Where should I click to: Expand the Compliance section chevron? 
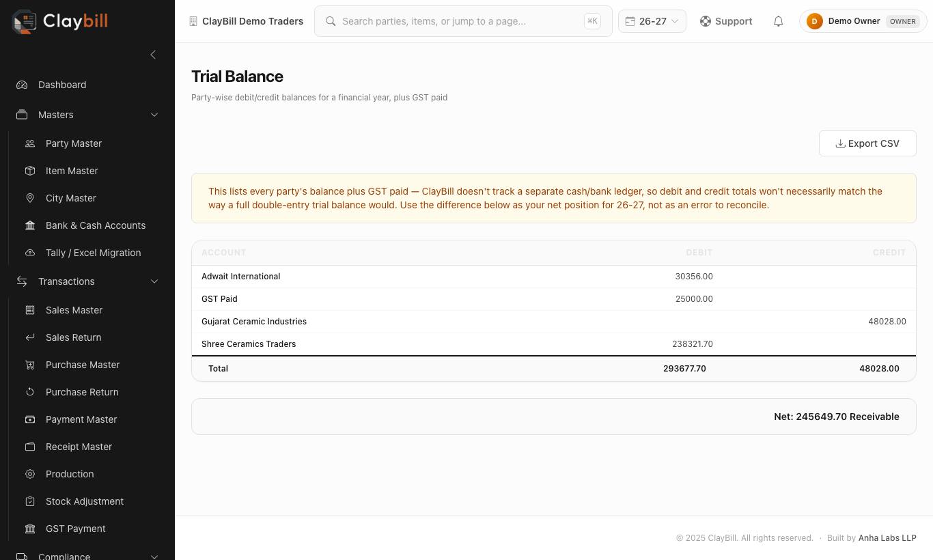(154, 557)
